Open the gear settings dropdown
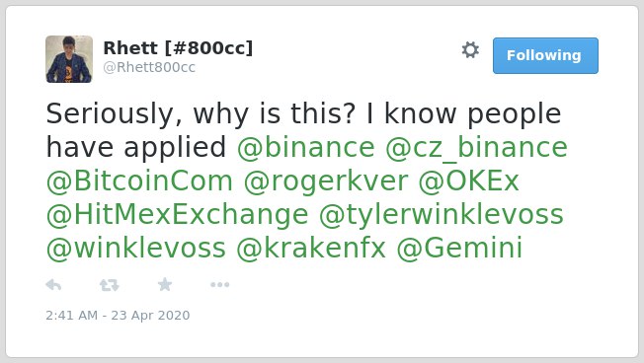 point(470,50)
